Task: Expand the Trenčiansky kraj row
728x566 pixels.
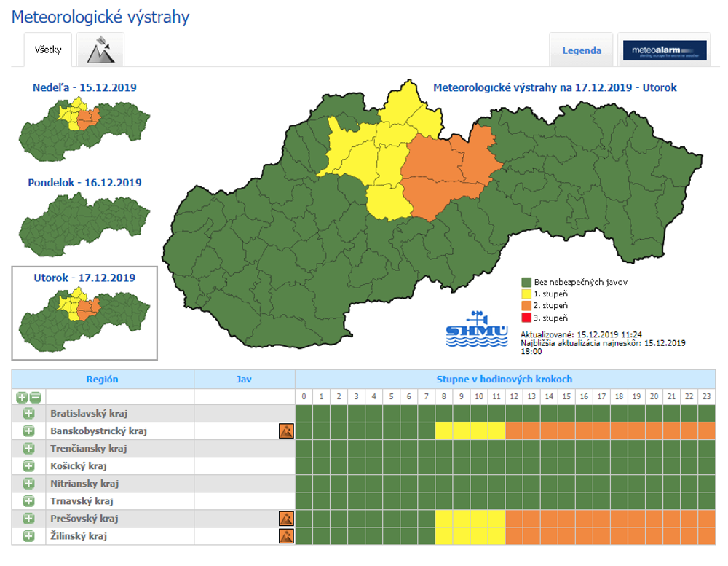Action: click(x=29, y=449)
